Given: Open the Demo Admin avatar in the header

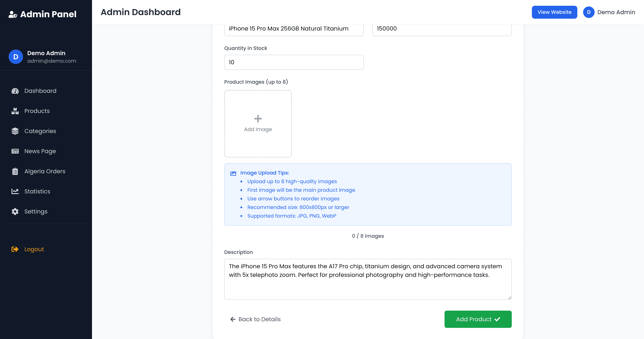Looking at the screenshot, I should pos(588,12).
